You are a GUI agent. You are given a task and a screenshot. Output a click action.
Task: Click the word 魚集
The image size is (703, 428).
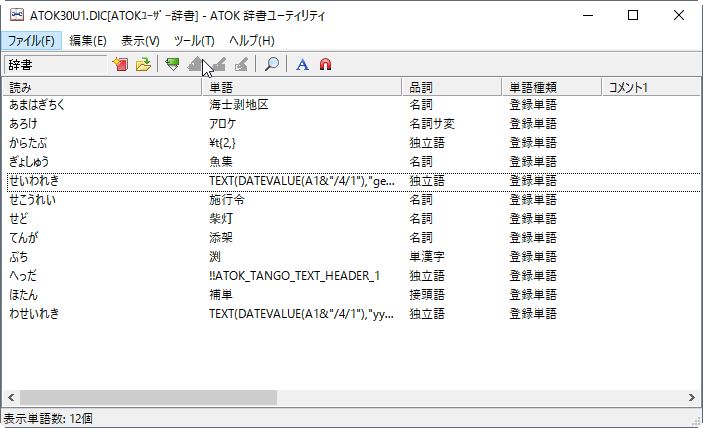(221, 162)
